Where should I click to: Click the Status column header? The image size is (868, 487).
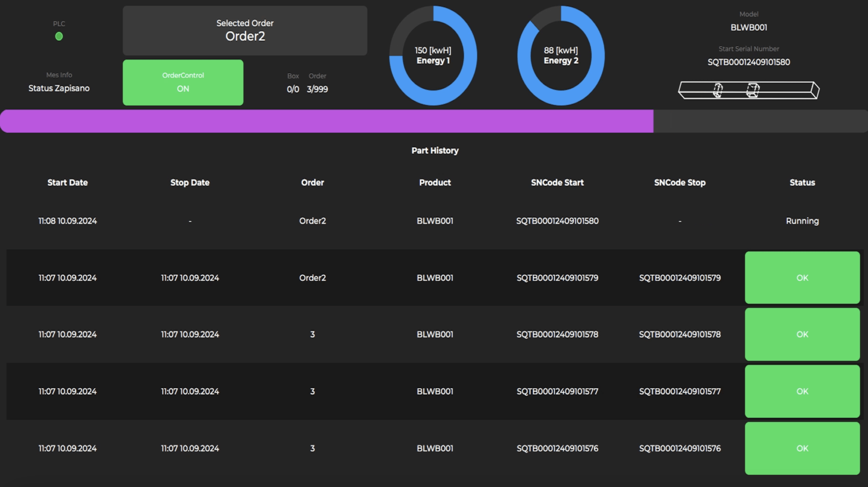[x=802, y=183]
